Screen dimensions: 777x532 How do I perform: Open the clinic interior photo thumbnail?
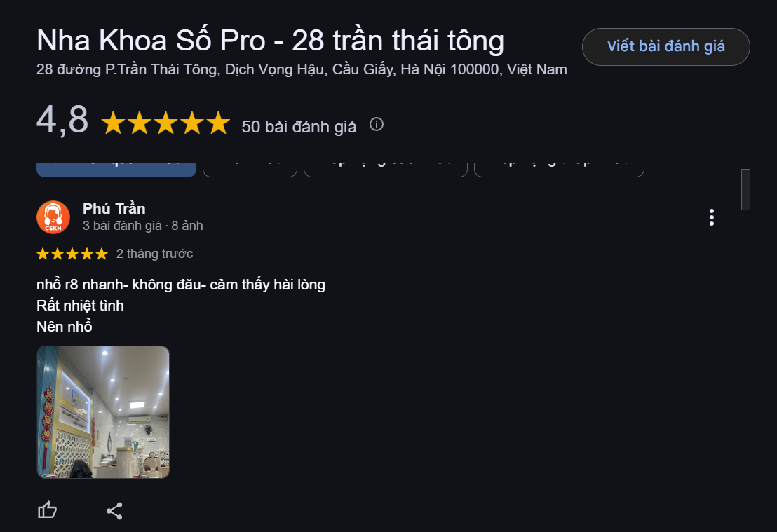(x=103, y=412)
